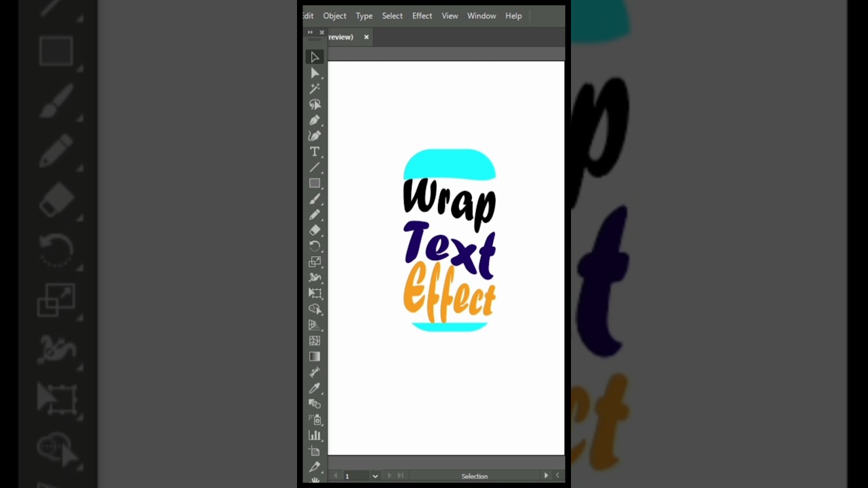The width and height of the screenshot is (868, 488).
Task: Select the Selection tool arrow
Action: pyautogui.click(x=315, y=58)
